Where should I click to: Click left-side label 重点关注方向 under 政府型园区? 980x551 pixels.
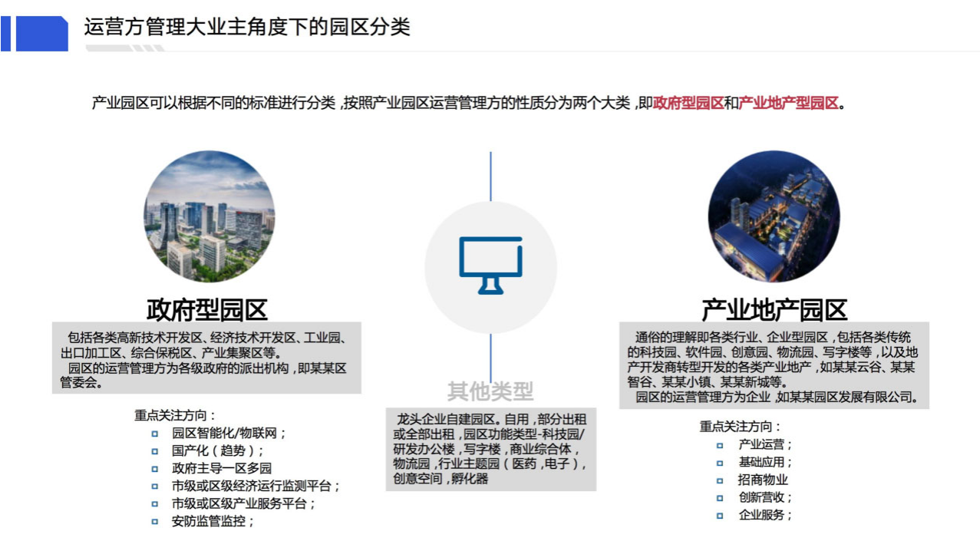[x=176, y=415]
